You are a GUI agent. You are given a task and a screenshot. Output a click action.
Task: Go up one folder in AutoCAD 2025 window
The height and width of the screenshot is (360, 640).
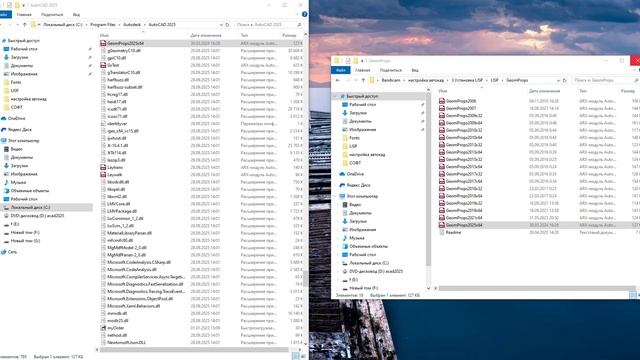(24, 25)
